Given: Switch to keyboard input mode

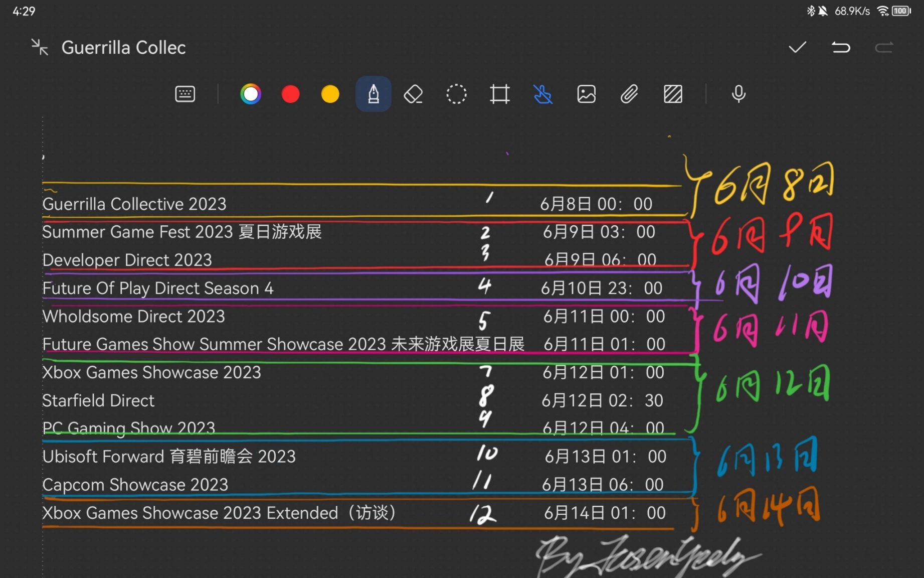Looking at the screenshot, I should [185, 94].
